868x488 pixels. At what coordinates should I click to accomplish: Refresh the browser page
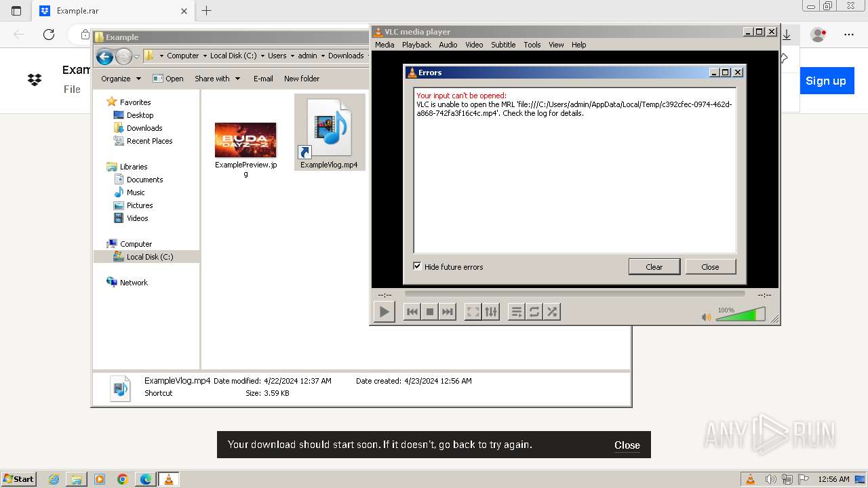pyautogui.click(x=49, y=35)
